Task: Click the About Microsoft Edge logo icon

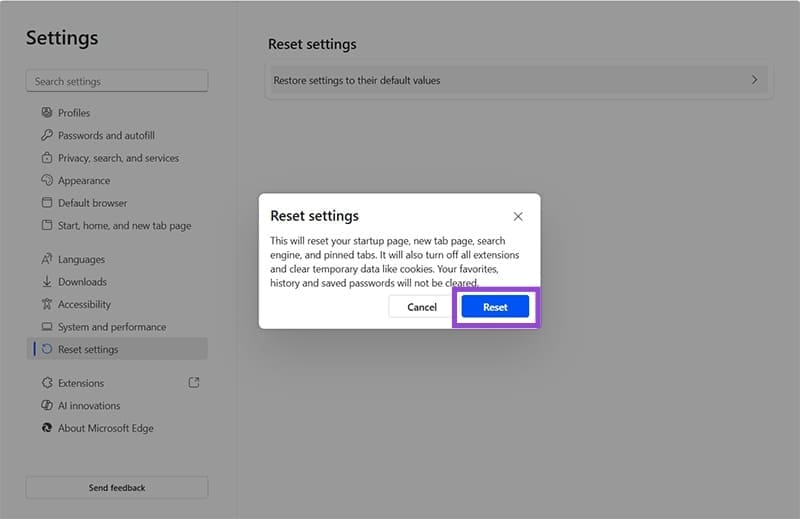Action: point(47,428)
